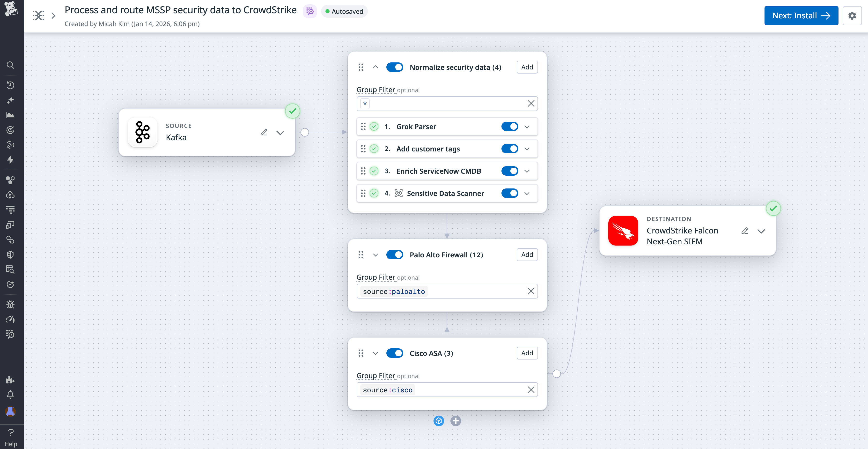Image resolution: width=868 pixels, height=449 pixels.
Task: Toggle off the Grok Parser processor
Action: [x=510, y=127]
